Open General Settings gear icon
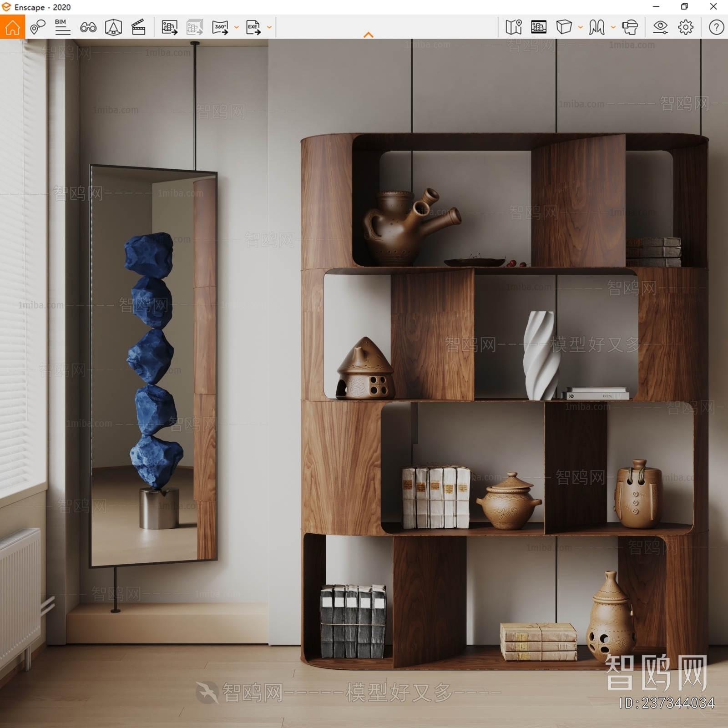This screenshot has width=728, height=728. tap(686, 27)
